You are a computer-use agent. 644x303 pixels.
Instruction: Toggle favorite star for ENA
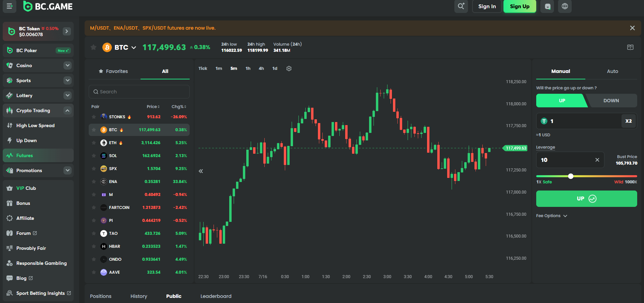[x=94, y=182]
